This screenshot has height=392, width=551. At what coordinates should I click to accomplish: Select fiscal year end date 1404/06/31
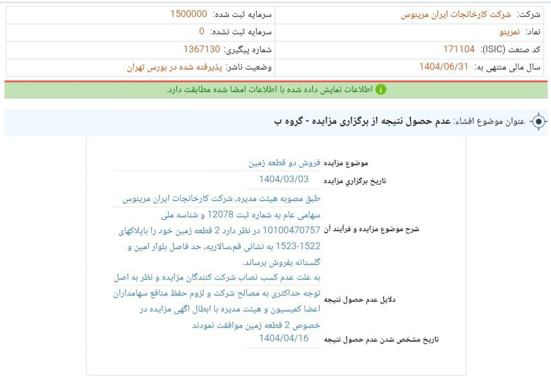point(444,66)
